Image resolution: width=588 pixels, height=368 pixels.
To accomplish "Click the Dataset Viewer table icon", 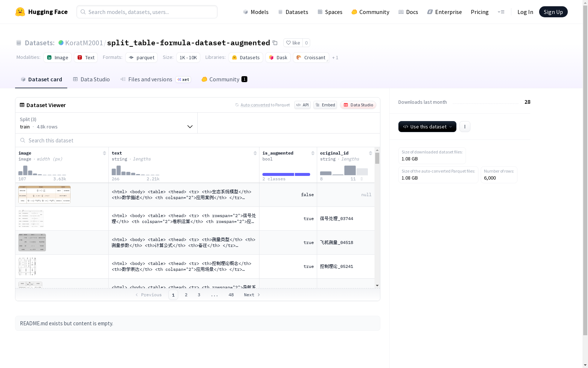I will (x=22, y=105).
